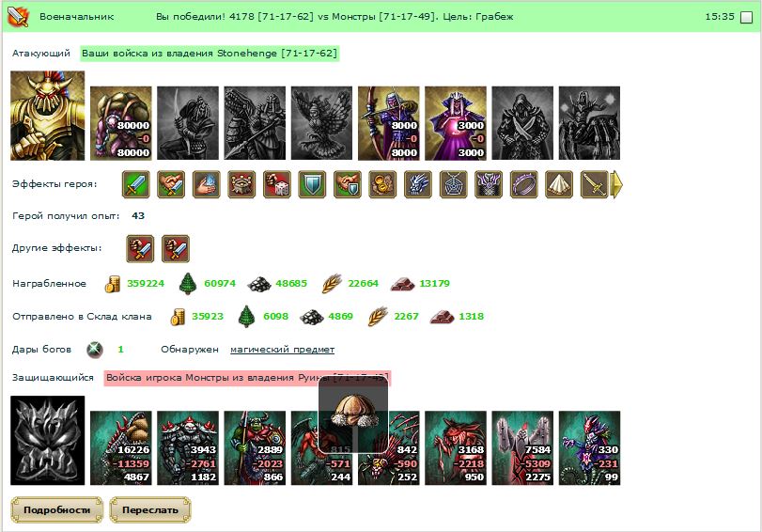Viewport: 762px width, 532px height.
Task: Expand more hero effects with yellow arrow
Action: pyautogui.click(x=616, y=184)
